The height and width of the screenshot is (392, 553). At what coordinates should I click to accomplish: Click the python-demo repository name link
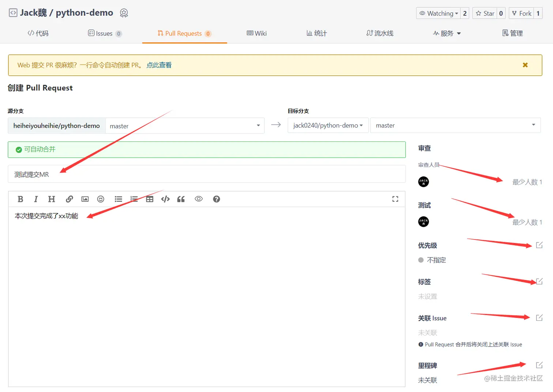[x=84, y=13]
